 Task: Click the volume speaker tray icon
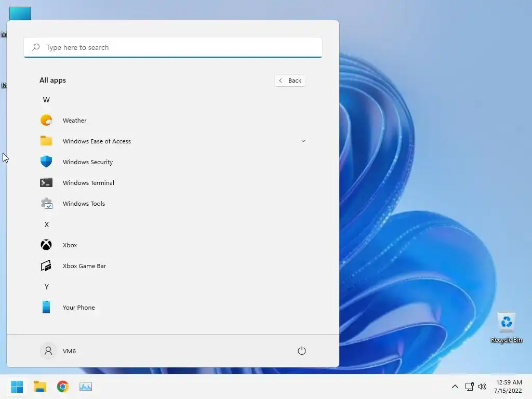(x=482, y=387)
